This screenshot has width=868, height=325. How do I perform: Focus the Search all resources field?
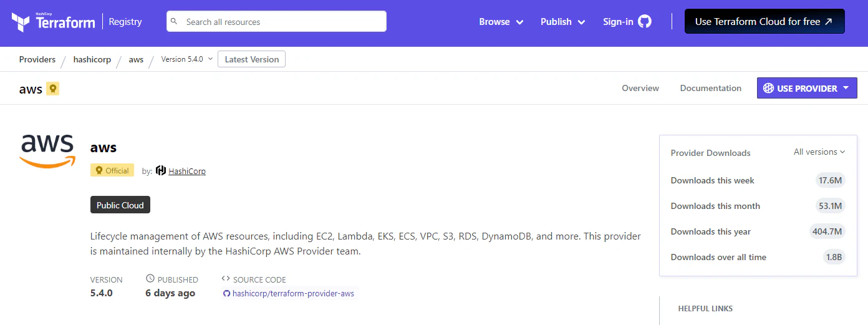(x=276, y=21)
